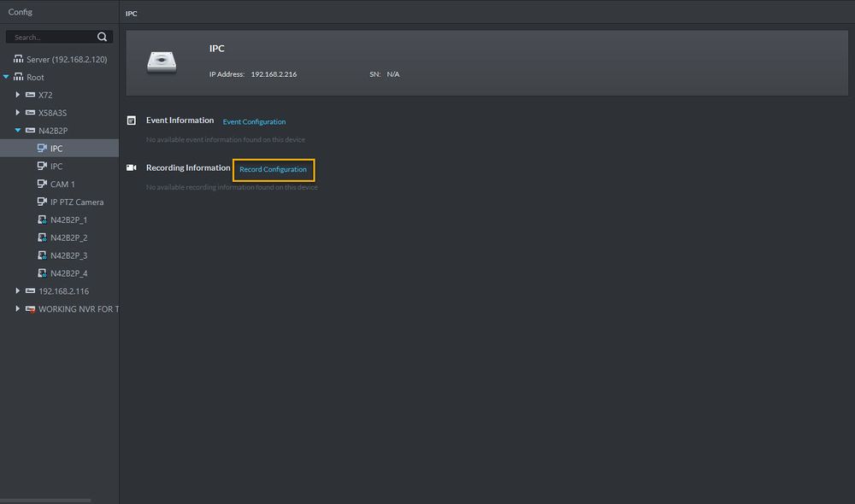Click the IPC dome camera thumbnail
The image size is (855, 504).
point(162,62)
